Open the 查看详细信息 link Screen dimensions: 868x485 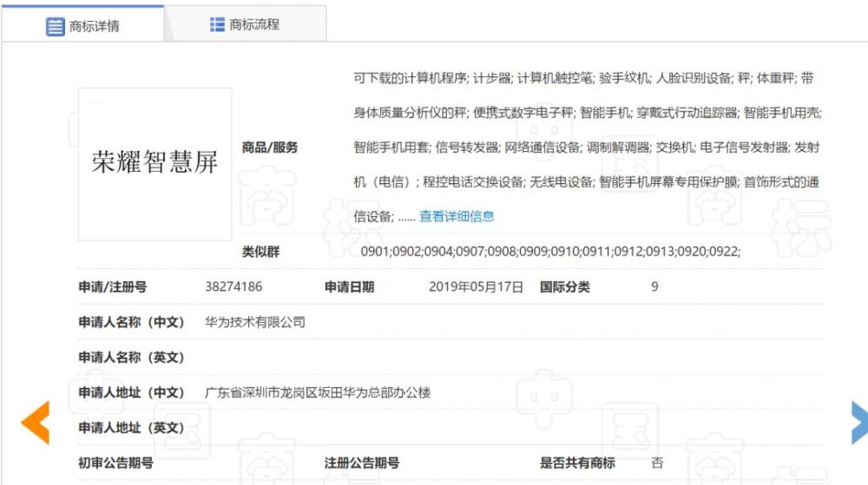tap(457, 216)
